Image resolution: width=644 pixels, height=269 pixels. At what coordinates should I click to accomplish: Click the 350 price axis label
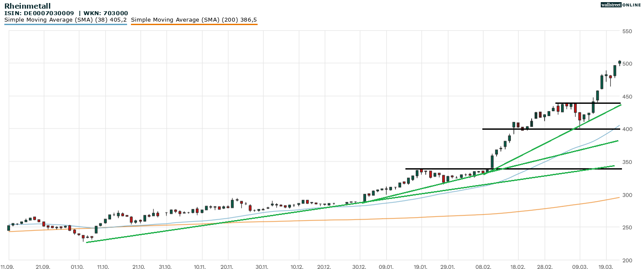tap(627, 162)
